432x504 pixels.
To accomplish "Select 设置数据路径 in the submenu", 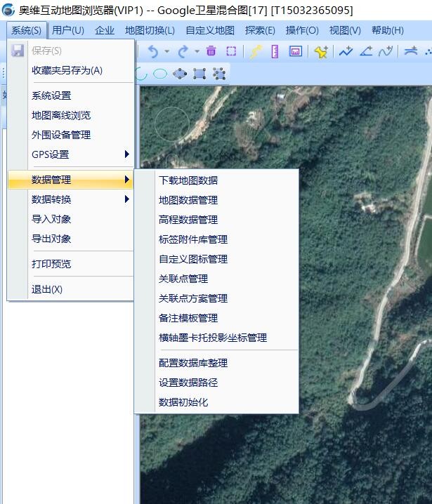I will click(216, 383).
